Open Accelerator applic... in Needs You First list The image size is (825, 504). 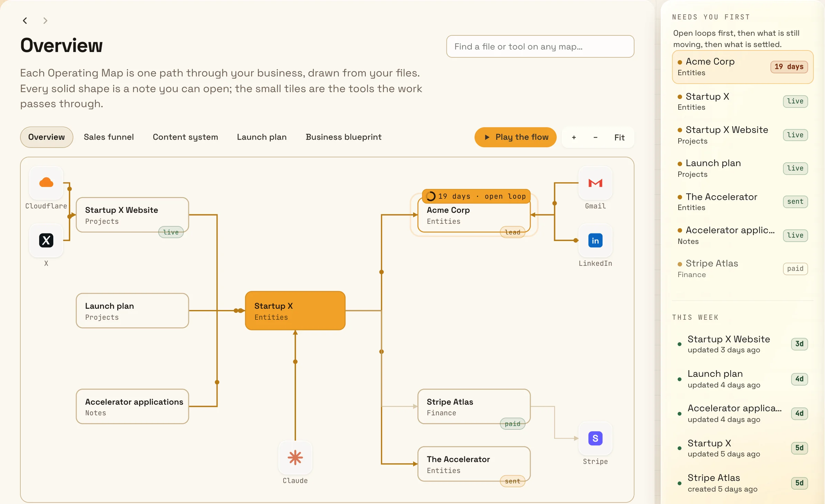point(742,235)
